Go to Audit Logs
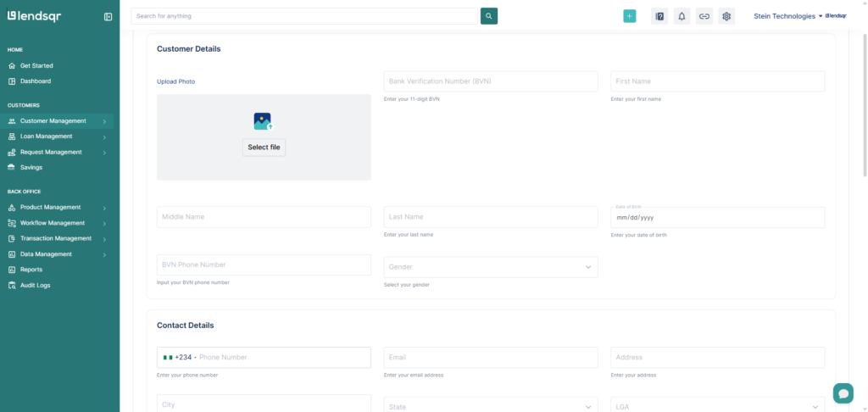This screenshot has width=868, height=412. pyautogui.click(x=35, y=286)
